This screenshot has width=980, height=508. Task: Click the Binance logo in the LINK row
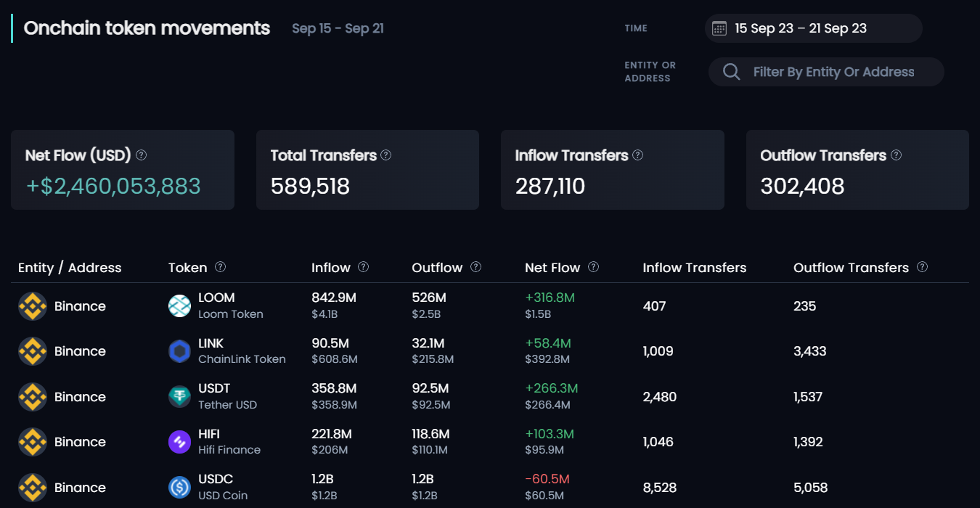click(33, 351)
